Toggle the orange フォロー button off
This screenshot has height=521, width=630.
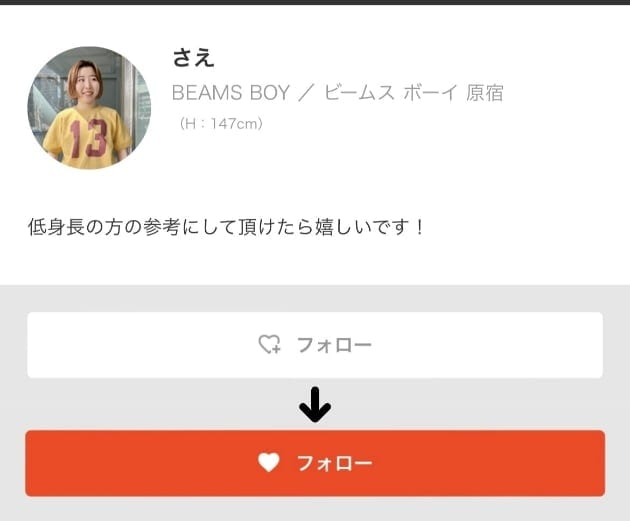click(x=315, y=463)
